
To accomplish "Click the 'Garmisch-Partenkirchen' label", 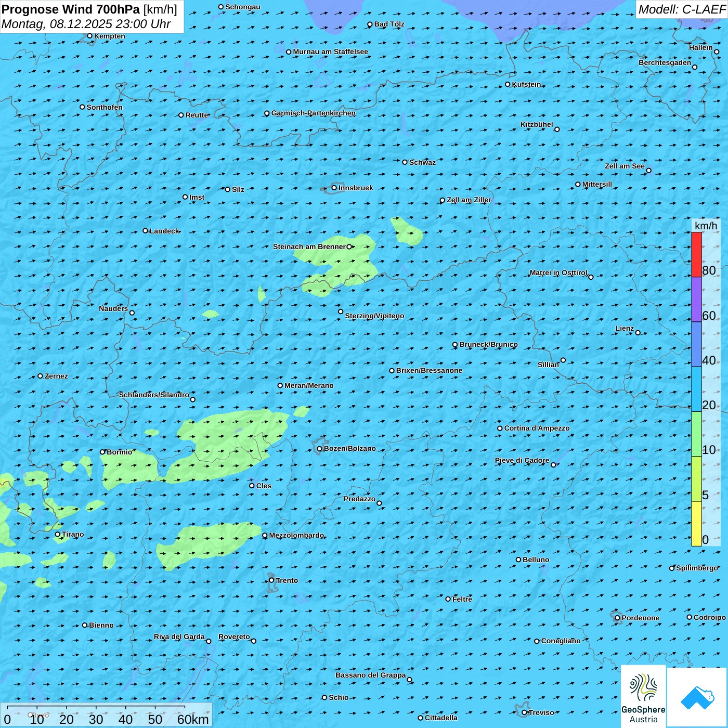I will pos(314,113).
